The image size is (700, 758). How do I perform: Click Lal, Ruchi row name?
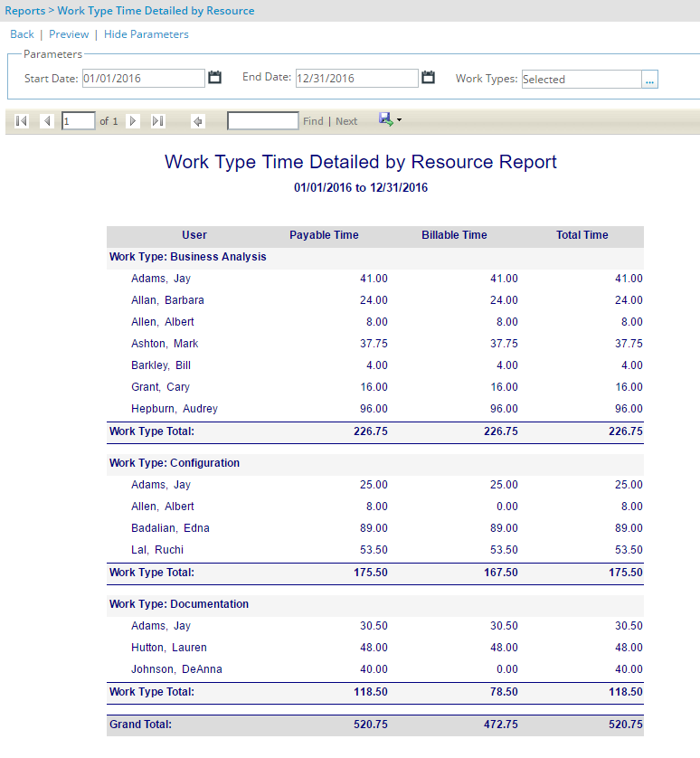[157, 550]
